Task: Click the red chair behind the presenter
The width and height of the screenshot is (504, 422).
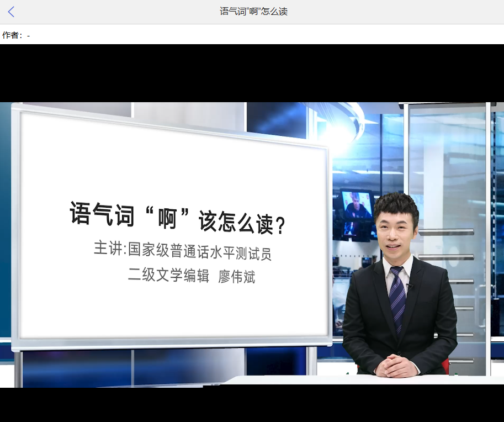Action: click(444, 367)
